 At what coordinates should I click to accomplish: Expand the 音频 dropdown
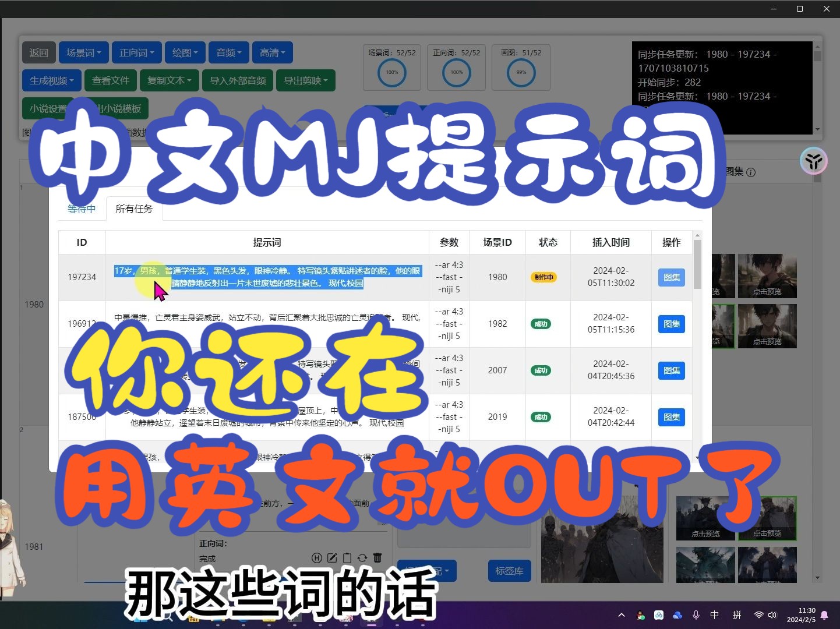coord(229,52)
